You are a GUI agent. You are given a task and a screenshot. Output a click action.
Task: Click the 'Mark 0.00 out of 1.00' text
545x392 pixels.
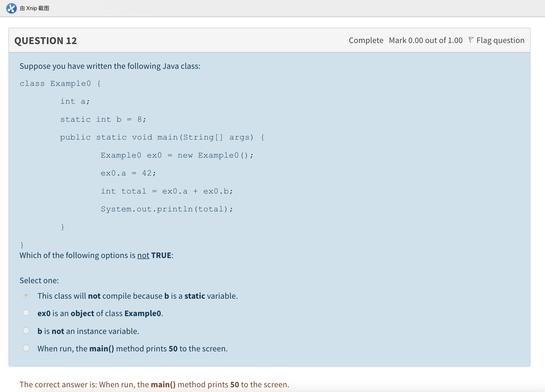pyautogui.click(x=426, y=40)
